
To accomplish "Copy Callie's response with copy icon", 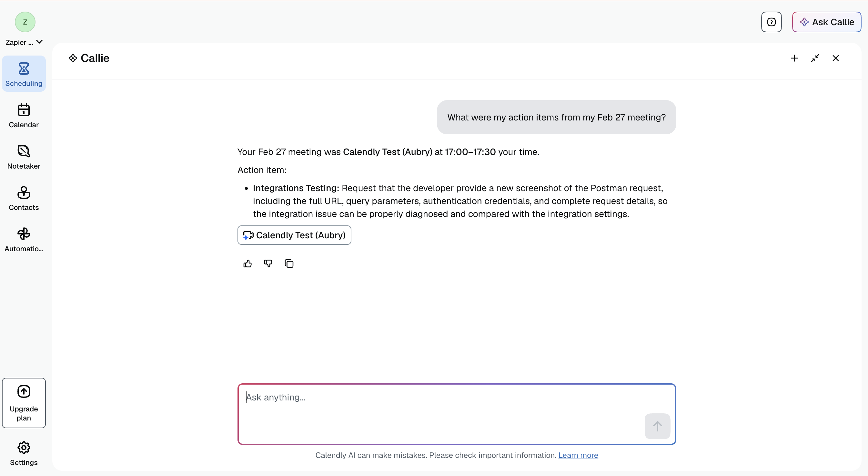I will click(x=289, y=264).
